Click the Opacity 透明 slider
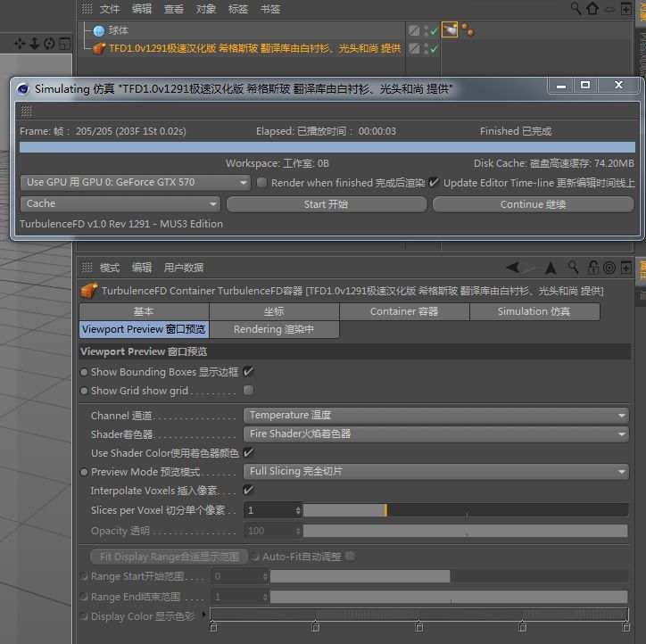646x644 pixels. (x=466, y=531)
